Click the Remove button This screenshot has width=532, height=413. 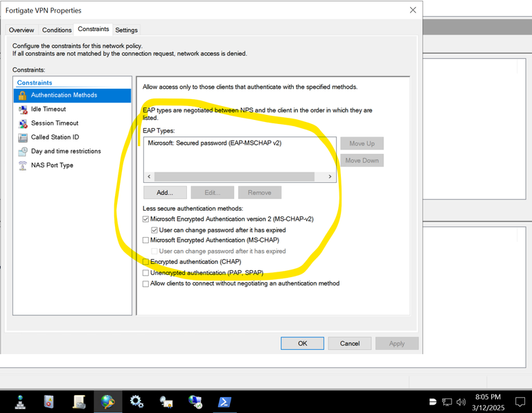point(260,193)
